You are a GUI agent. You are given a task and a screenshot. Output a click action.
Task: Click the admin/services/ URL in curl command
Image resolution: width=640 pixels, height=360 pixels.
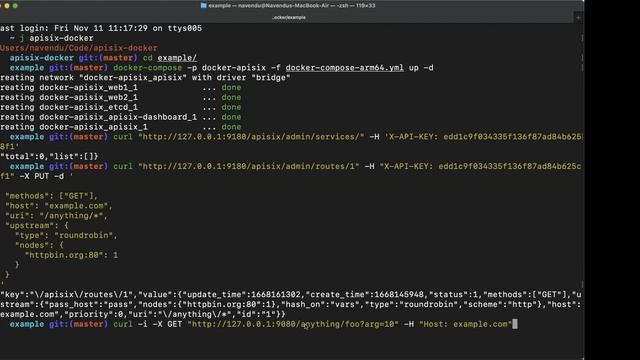coord(251,137)
